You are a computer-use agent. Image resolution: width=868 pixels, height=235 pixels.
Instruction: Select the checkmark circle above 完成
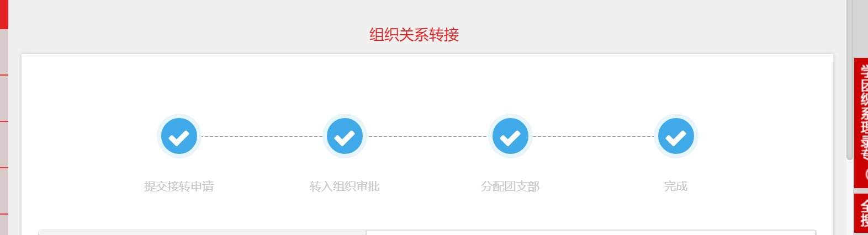(676, 136)
